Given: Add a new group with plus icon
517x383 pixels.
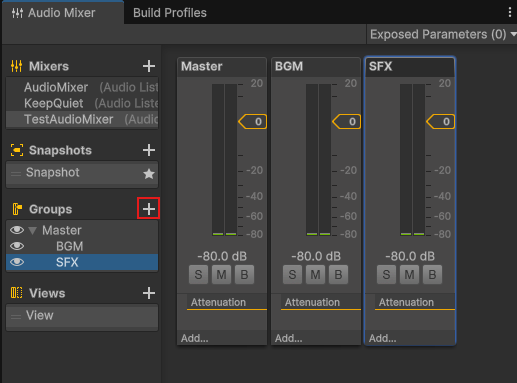Looking at the screenshot, I should tap(149, 209).
